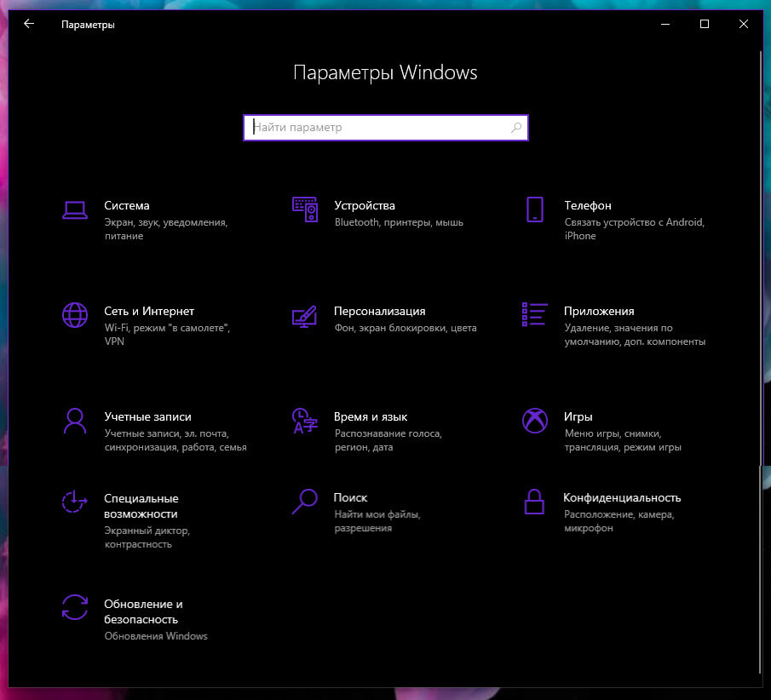Select the Конфиденциальность padlock icon

click(x=534, y=502)
